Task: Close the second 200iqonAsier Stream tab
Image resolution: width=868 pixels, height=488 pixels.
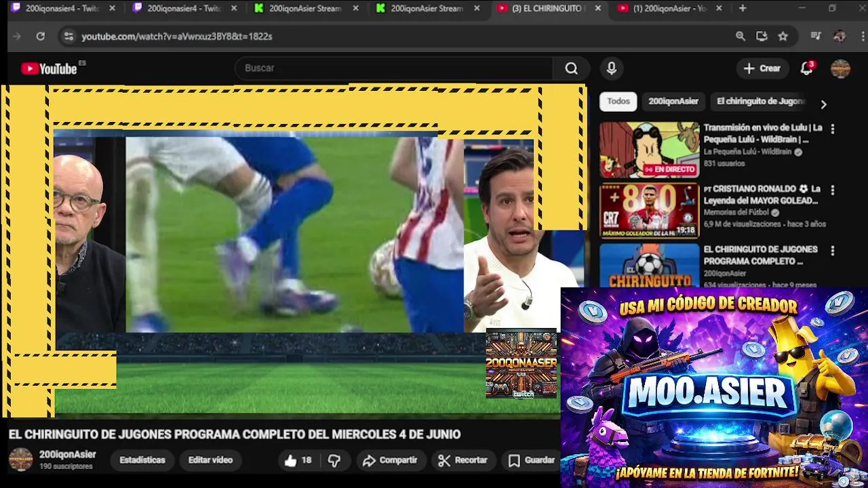Action: click(477, 8)
